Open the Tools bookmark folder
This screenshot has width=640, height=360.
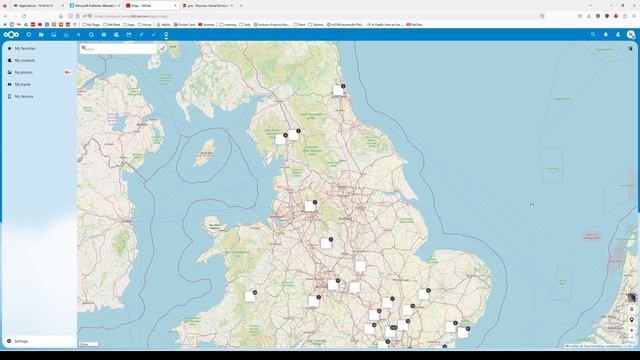(x=244, y=24)
